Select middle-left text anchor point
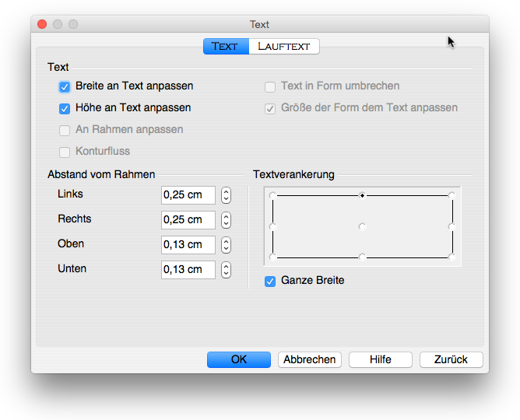520x420 pixels. click(272, 226)
